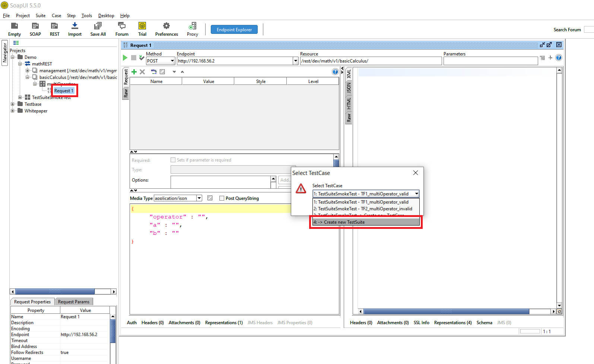This screenshot has width=594, height=364.
Task: Click the Trial toolbar icon
Action: click(x=142, y=29)
